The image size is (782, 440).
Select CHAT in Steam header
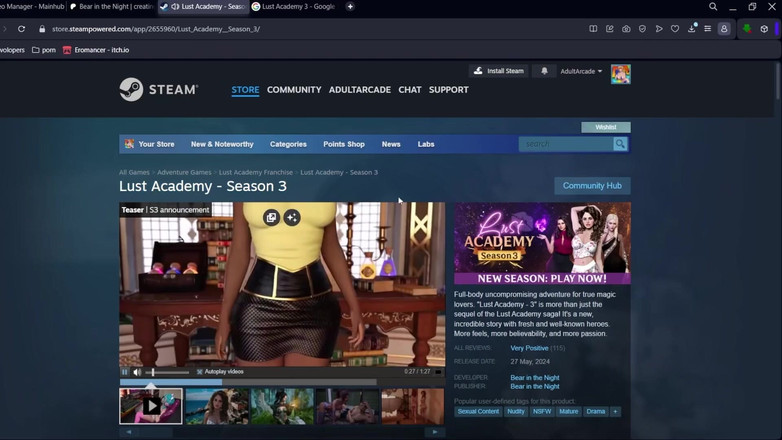pyautogui.click(x=409, y=90)
